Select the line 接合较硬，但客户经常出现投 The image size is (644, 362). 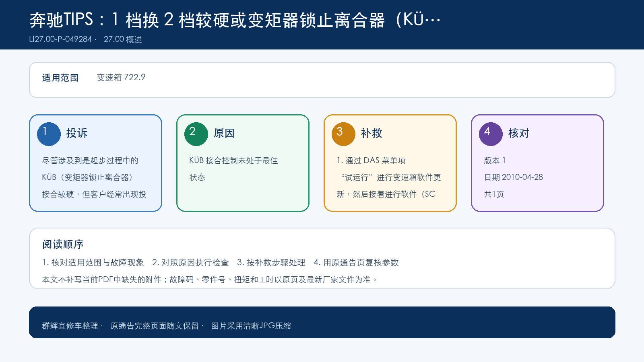94,194
